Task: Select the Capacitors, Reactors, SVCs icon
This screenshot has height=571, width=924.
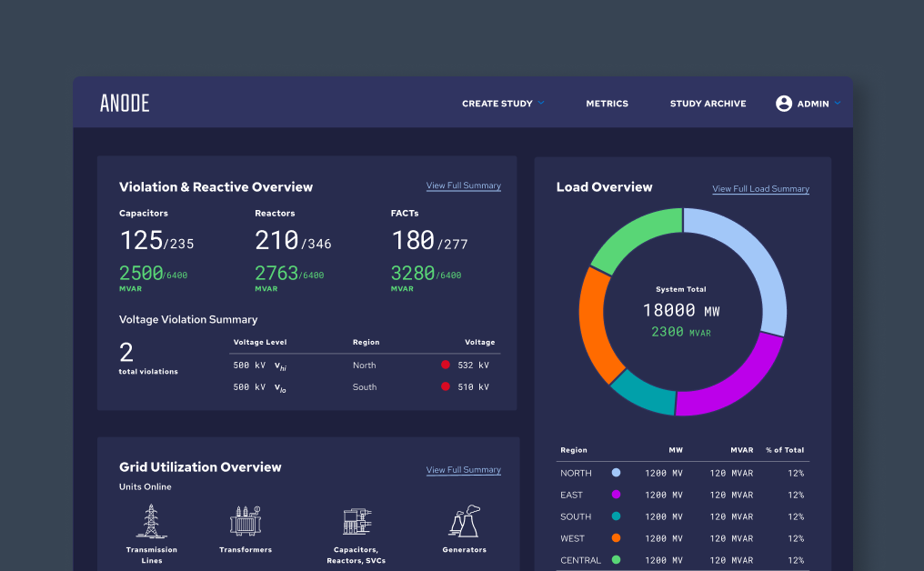Action: pyautogui.click(x=357, y=522)
